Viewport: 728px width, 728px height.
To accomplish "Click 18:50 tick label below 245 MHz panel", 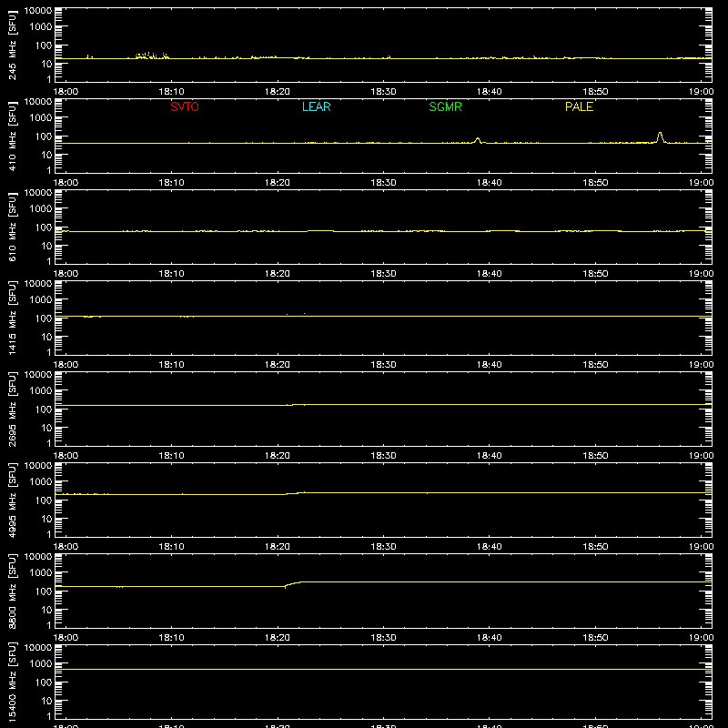I will [595, 92].
